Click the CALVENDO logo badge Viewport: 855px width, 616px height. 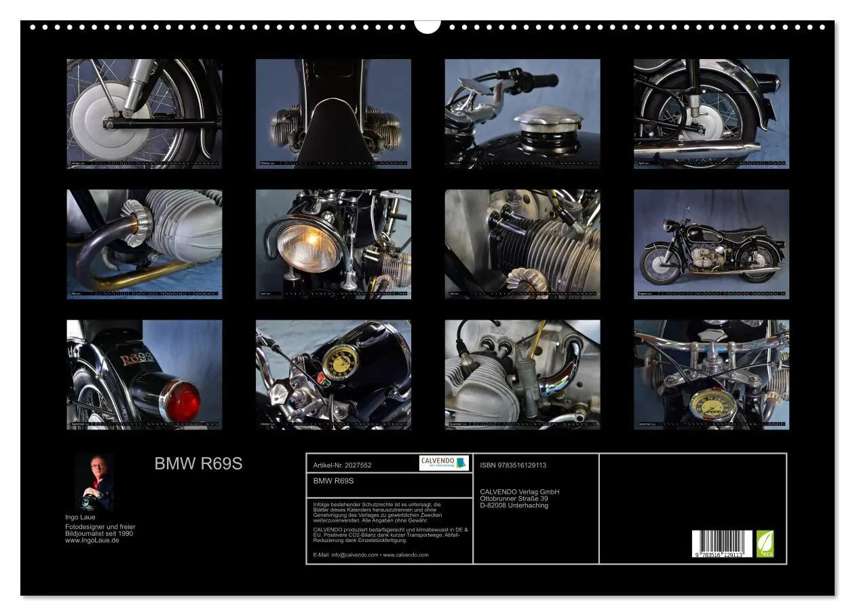point(444,463)
